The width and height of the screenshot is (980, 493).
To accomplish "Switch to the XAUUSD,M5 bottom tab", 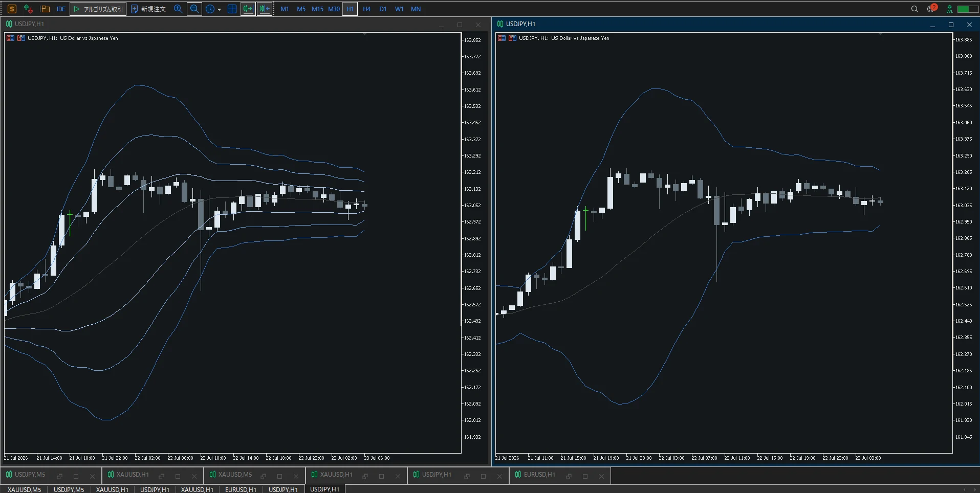I will pyautogui.click(x=24, y=489).
